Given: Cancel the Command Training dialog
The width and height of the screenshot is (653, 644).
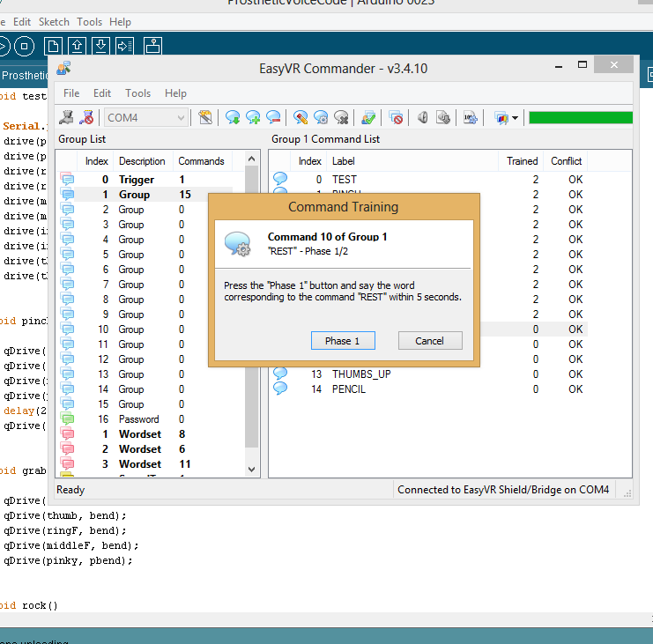Looking at the screenshot, I should pos(430,341).
